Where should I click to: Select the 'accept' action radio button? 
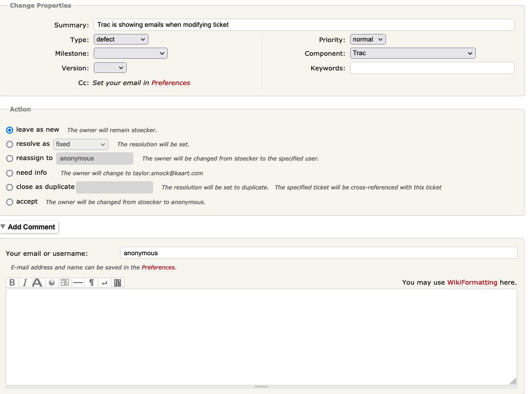click(10, 202)
